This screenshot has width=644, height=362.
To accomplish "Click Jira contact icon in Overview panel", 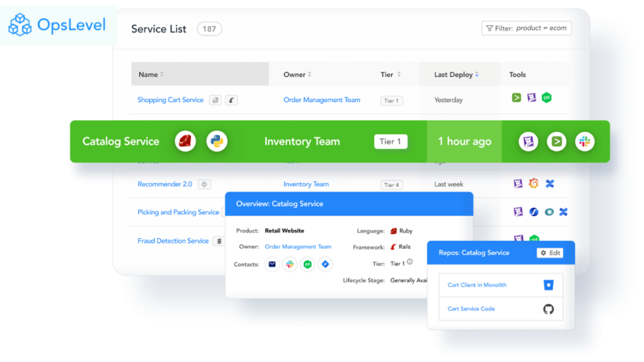I will [x=325, y=265].
